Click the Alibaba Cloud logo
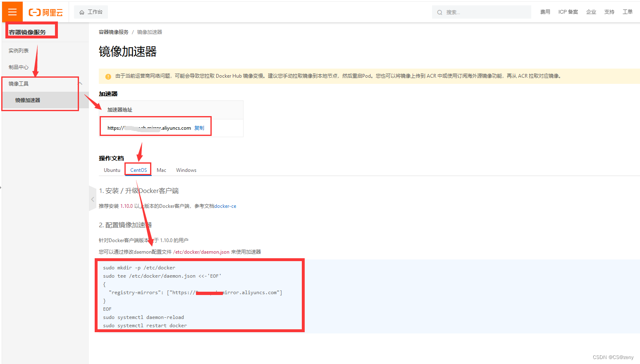Viewport: 640px width, 364px height. pos(45,12)
